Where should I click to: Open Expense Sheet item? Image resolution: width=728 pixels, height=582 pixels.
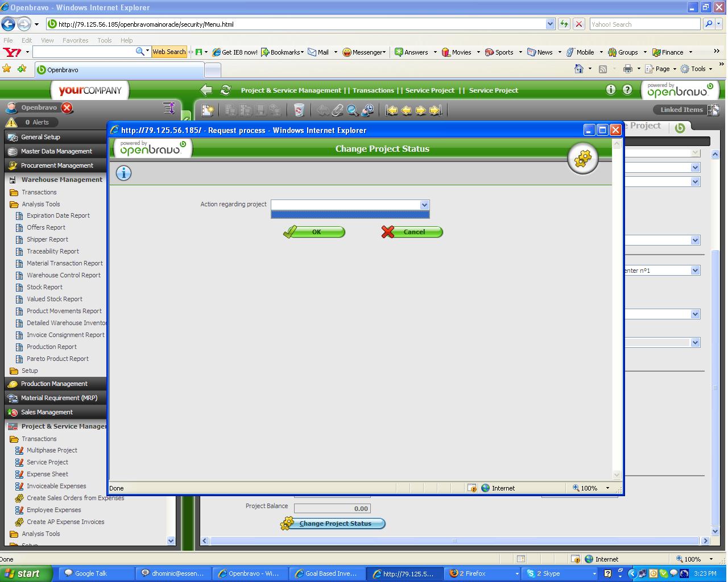coord(47,474)
